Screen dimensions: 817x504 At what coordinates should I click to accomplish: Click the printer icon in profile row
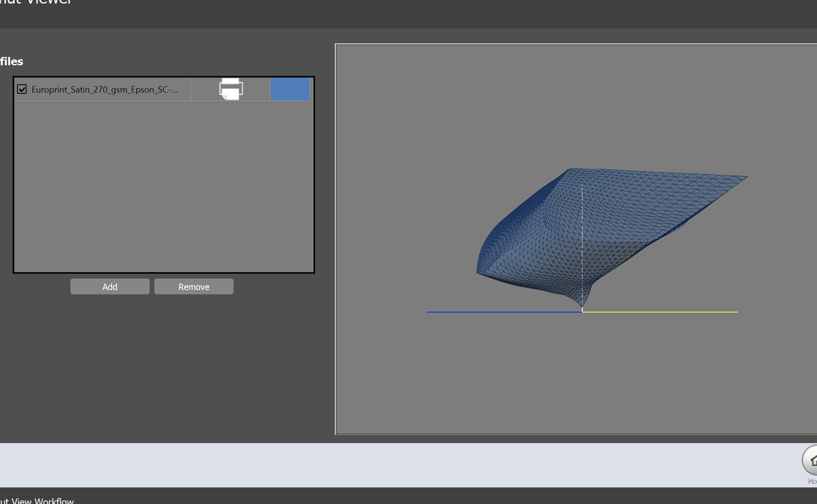(231, 89)
